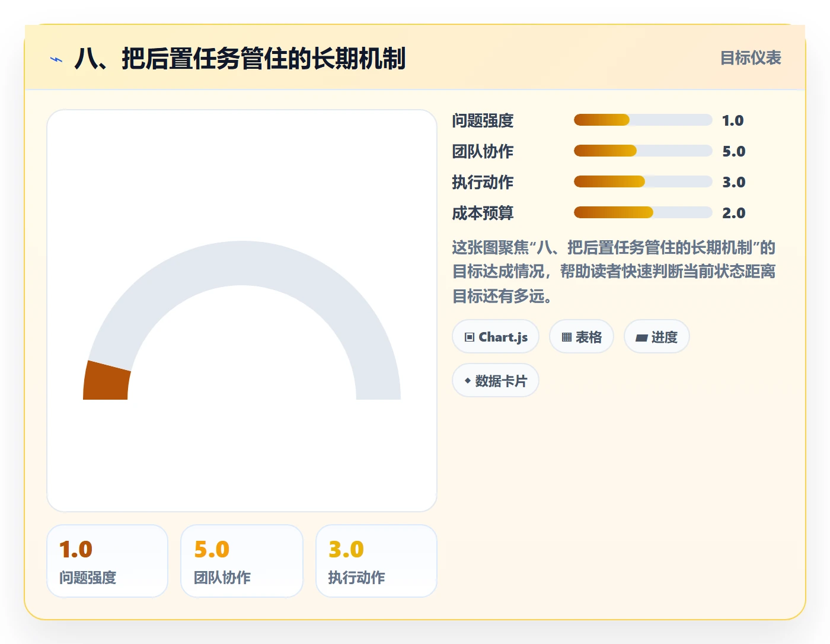Click the grid icon in the 表格 tag
Image resolution: width=830 pixels, height=644 pixels.
(x=567, y=337)
